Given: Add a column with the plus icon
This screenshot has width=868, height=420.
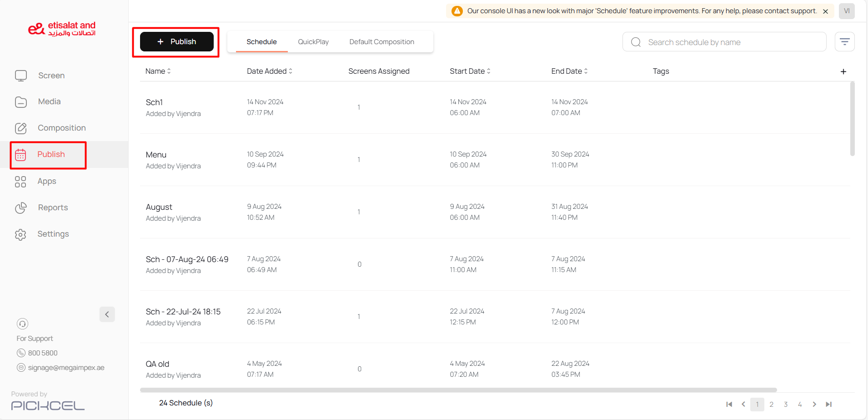Looking at the screenshot, I should tap(843, 71).
